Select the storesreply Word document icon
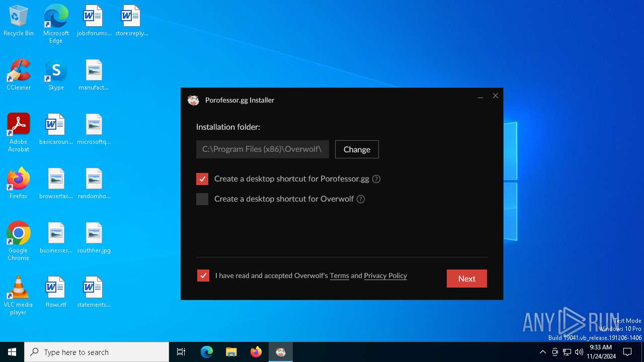Image resolution: width=644 pixels, height=362 pixels. click(x=131, y=21)
